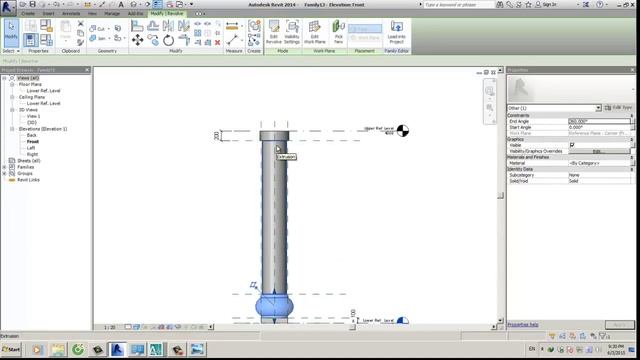Click the Offset tool icon
The image size is (640, 360).
(153, 26)
